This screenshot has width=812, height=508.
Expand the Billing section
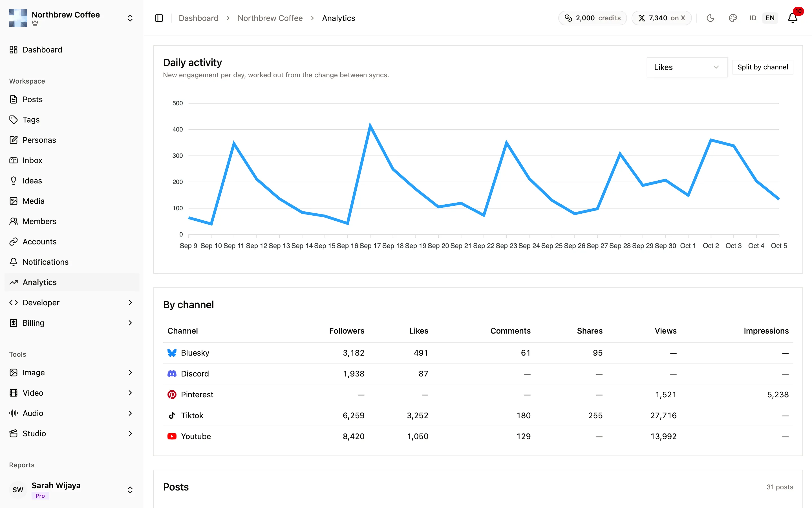coord(72,323)
